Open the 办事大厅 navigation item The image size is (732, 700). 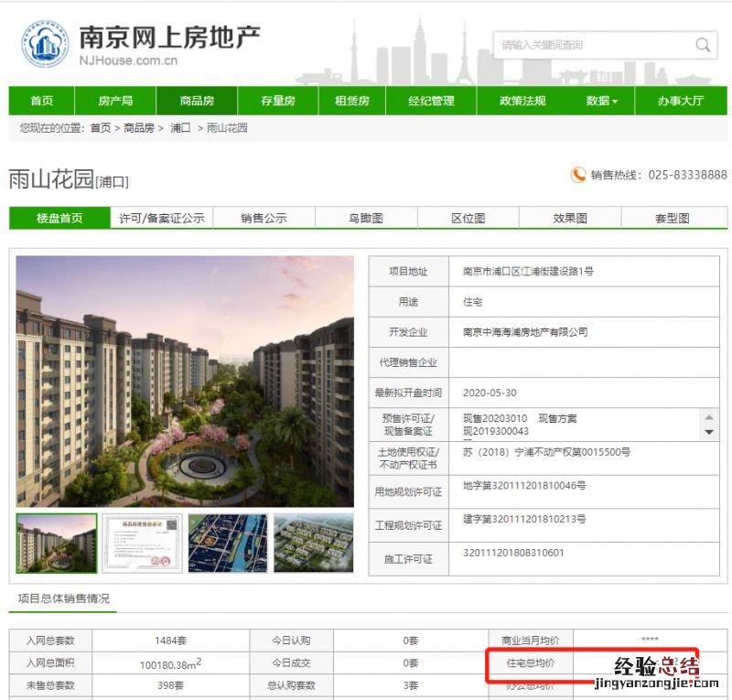coord(681,101)
